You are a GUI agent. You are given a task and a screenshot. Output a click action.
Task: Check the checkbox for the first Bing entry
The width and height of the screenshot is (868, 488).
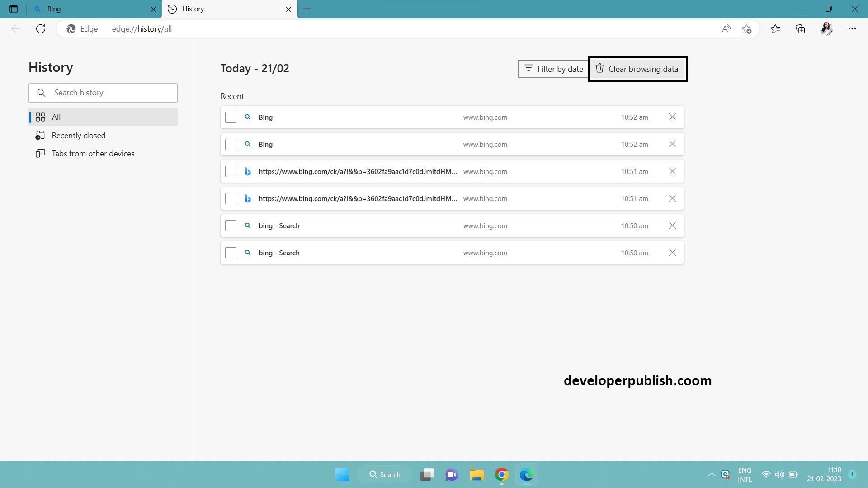(231, 117)
